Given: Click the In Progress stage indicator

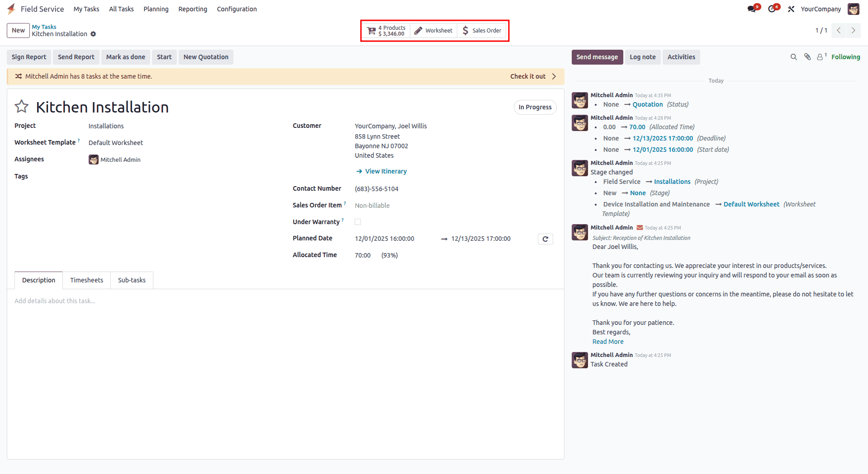Looking at the screenshot, I should [x=535, y=107].
